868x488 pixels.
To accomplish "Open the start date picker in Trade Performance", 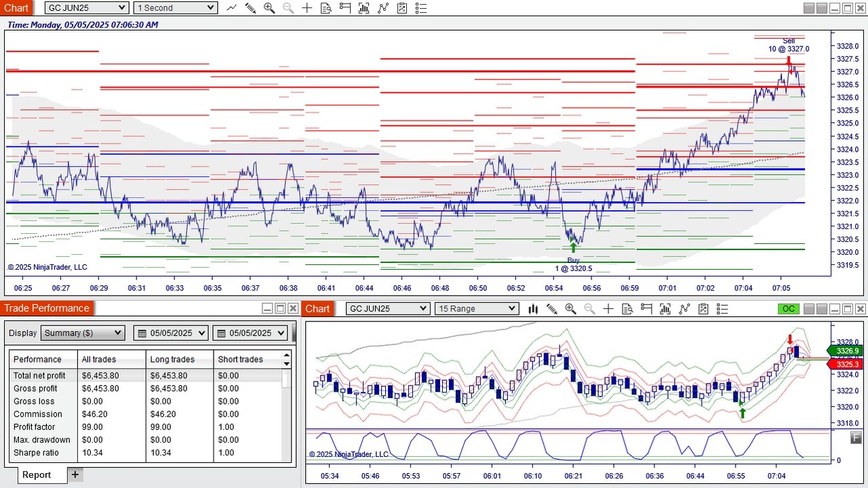I will point(172,333).
